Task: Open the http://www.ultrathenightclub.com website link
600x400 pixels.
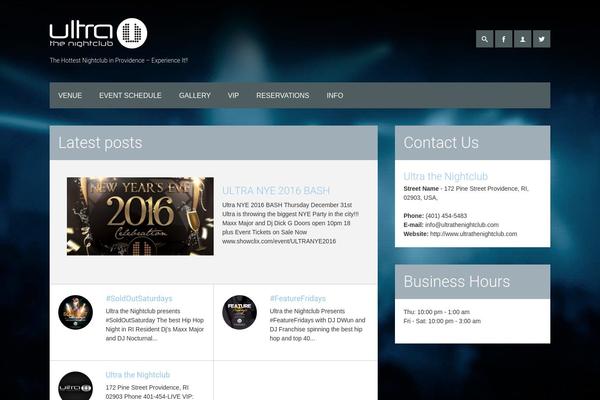Action: coord(473,234)
